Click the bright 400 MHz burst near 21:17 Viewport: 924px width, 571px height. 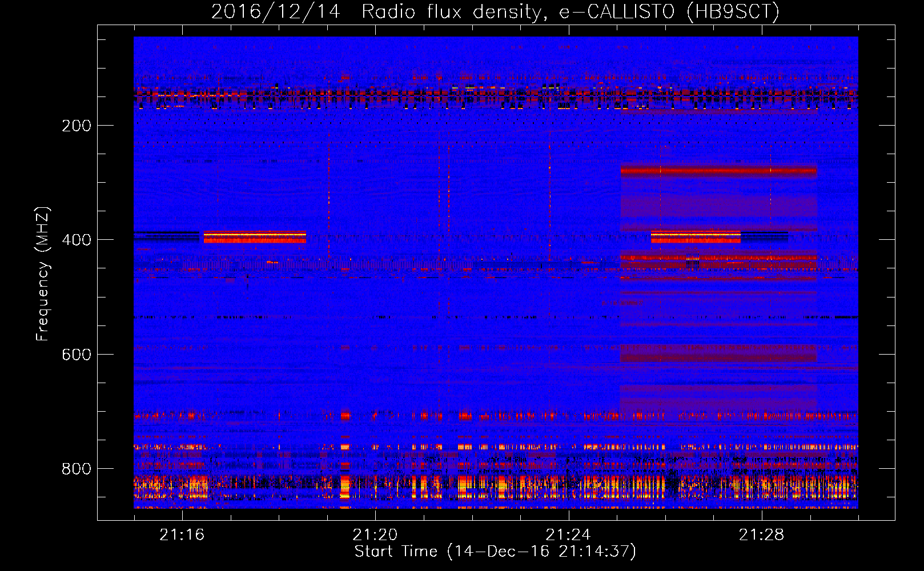pos(255,237)
